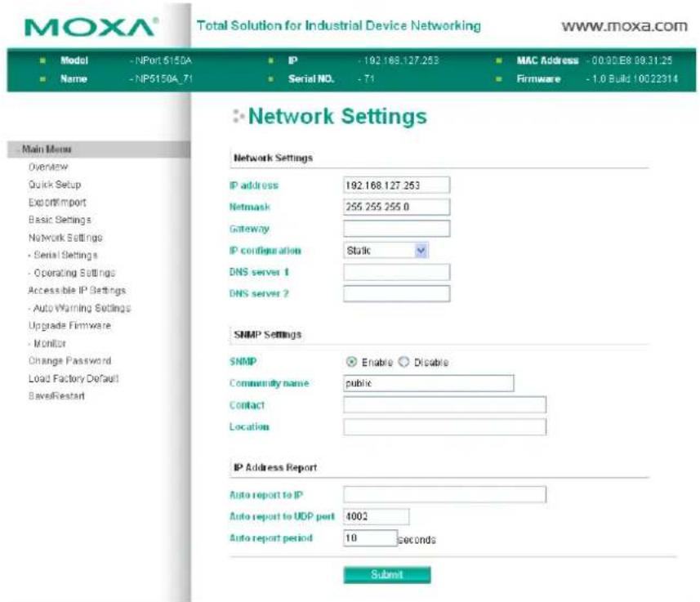Click the device name NP5150A_71
700x602 pixels.
point(163,79)
